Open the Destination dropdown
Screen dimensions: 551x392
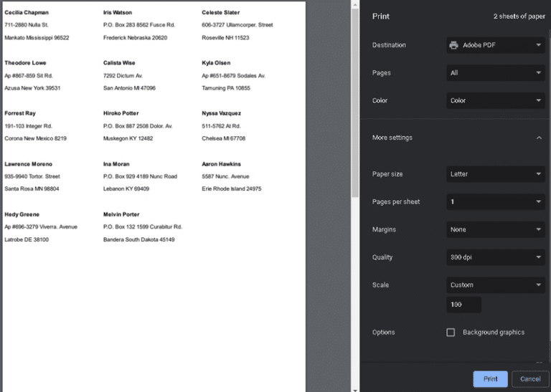496,45
